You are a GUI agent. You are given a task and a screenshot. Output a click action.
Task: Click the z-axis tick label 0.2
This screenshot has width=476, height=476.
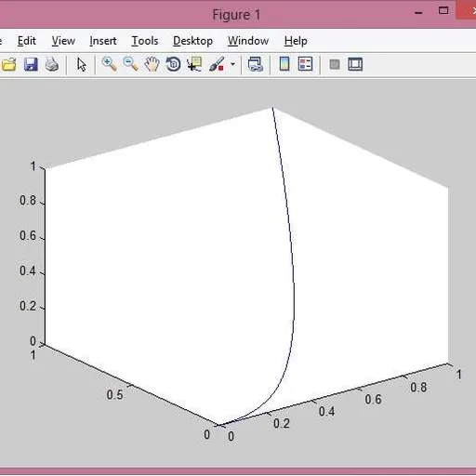click(28, 306)
